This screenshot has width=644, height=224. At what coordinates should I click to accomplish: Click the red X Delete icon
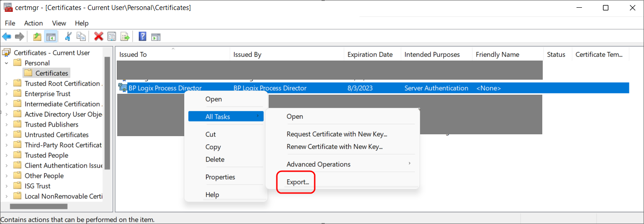point(99,36)
